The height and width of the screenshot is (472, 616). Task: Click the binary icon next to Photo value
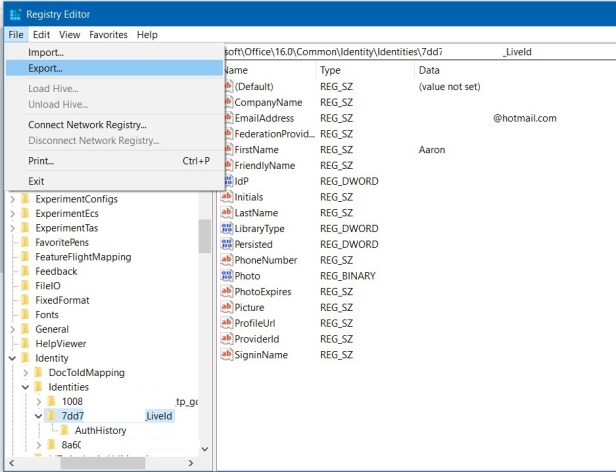tap(226, 276)
